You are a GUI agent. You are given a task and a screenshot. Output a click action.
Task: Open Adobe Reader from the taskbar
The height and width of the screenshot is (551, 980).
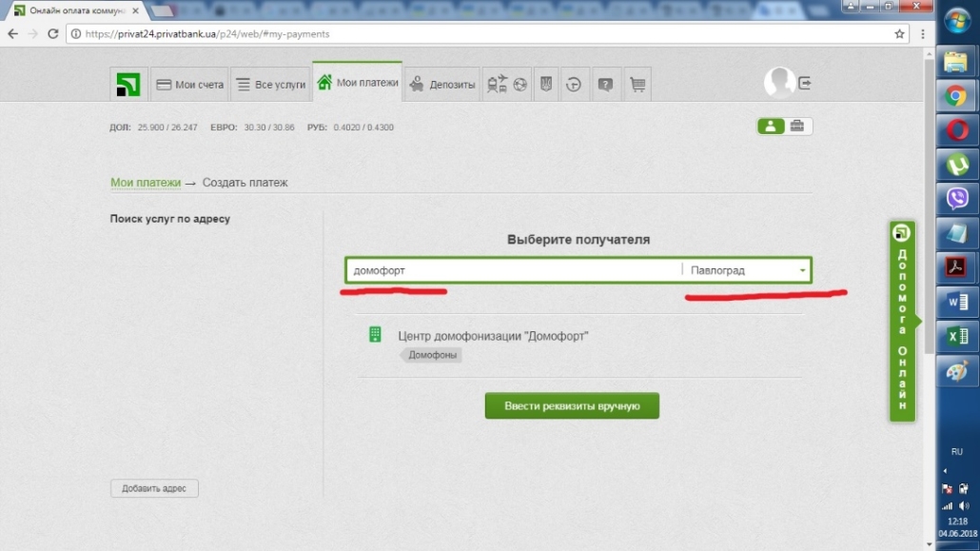coord(956,267)
